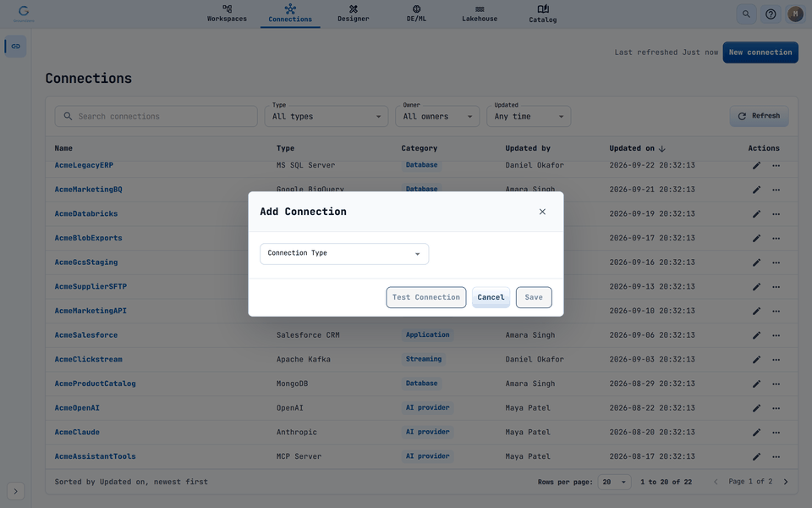Open the Updated time filter dropdown
This screenshot has height=508, width=812.
[x=529, y=117]
